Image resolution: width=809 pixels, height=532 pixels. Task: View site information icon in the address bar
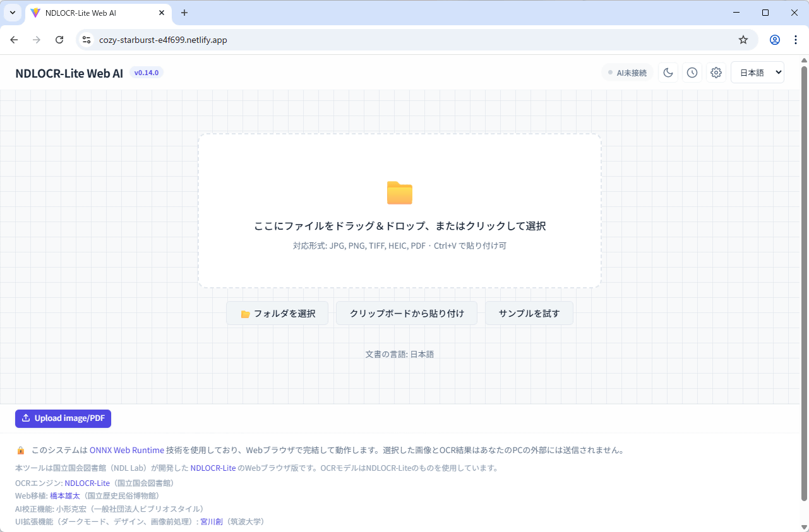pos(87,40)
